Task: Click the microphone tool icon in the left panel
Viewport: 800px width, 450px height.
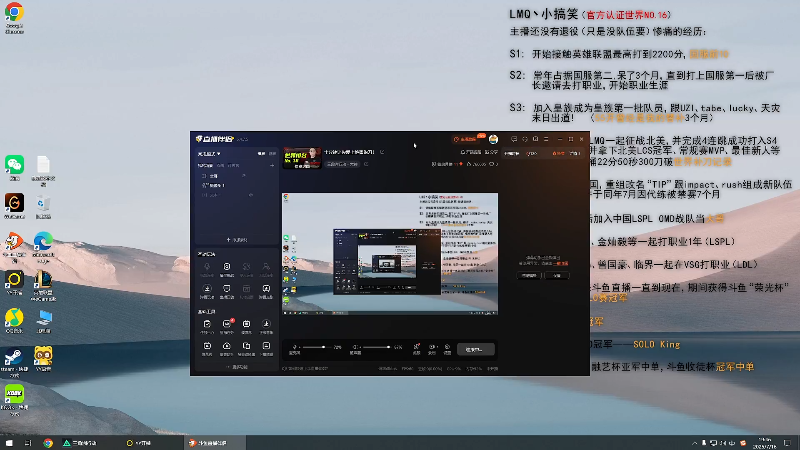Action: 207,267
